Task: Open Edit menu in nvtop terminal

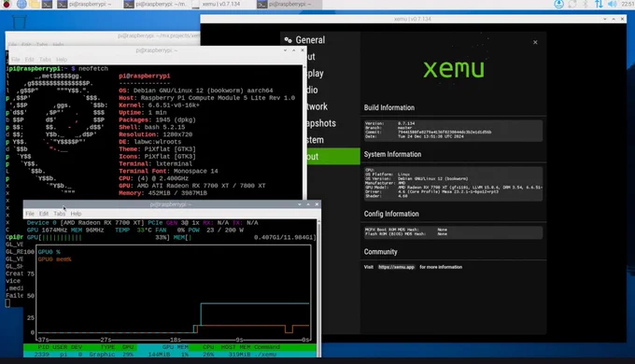Action: pos(44,214)
